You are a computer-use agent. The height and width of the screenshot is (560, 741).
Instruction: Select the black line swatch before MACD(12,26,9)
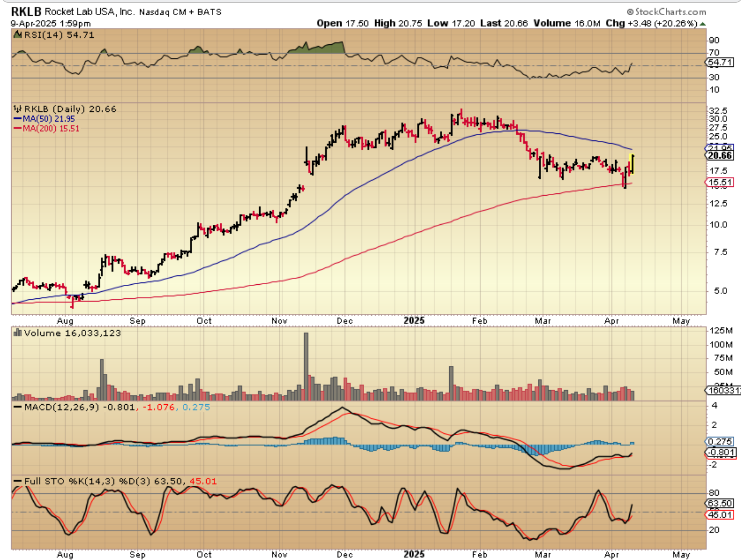[18, 407]
